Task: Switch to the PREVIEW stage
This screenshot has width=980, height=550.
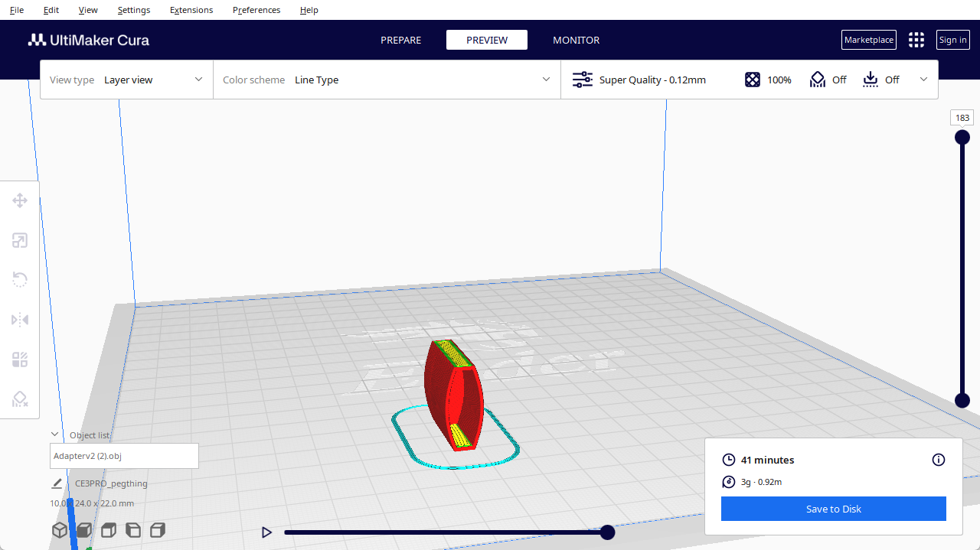Action: point(487,40)
